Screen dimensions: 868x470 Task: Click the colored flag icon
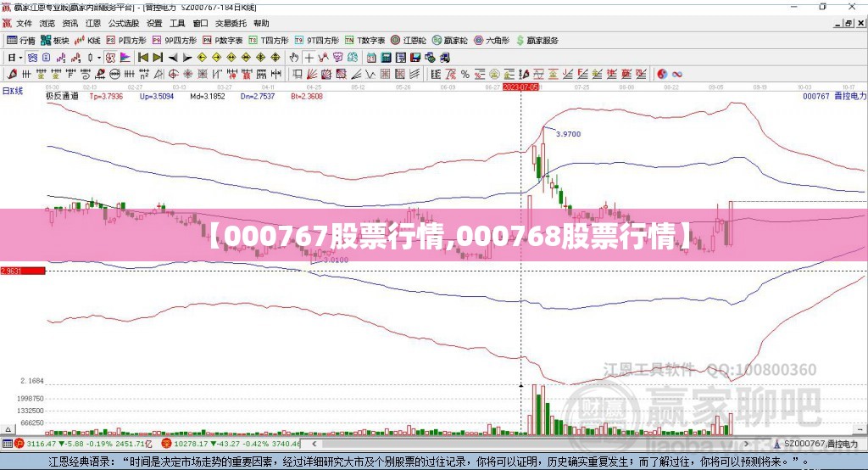(125, 58)
